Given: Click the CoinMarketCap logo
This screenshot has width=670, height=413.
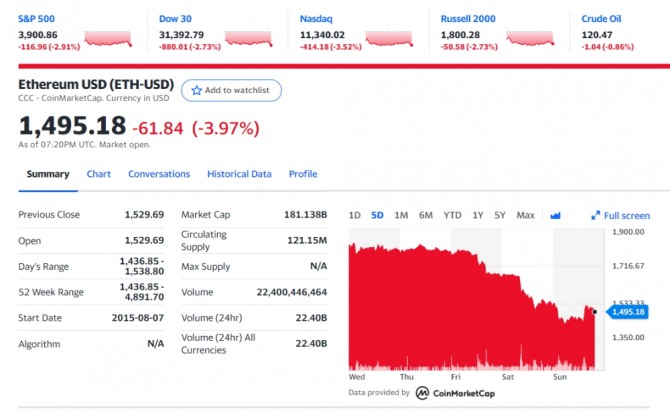Looking at the screenshot, I should [423, 393].
